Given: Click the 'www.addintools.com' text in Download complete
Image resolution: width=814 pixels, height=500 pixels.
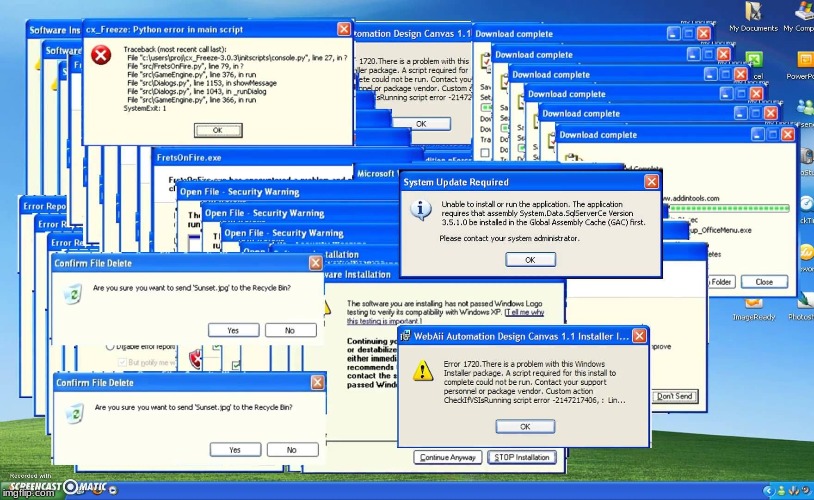Looking at the screenshot, I should [691, 198].
